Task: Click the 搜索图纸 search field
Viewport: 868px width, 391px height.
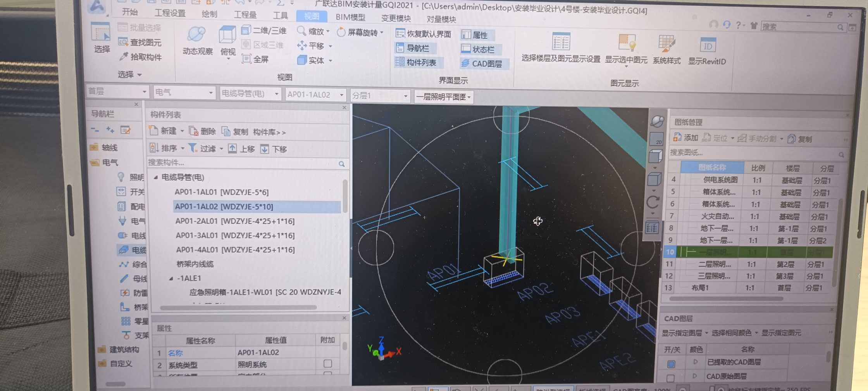Action: pyautogui.click(x=756, y=153)
